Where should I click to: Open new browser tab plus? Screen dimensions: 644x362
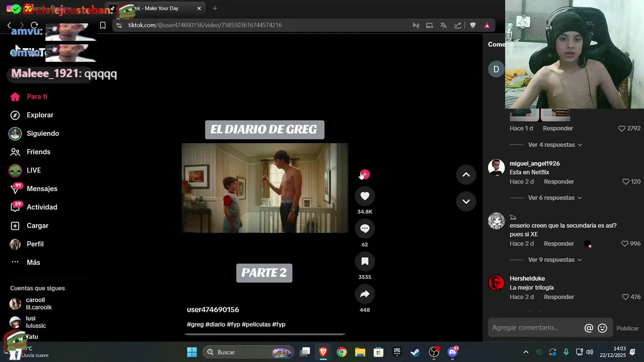[215, 8]
